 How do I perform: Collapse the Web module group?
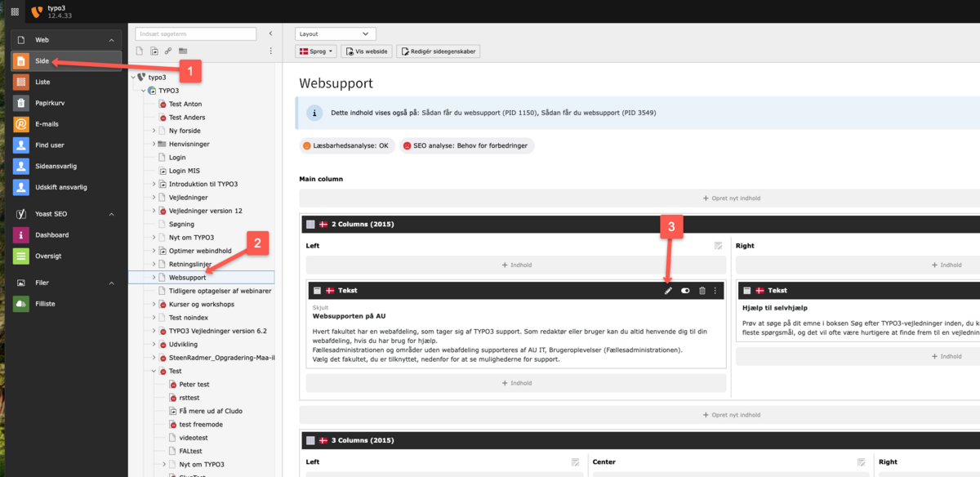[111, 40]
